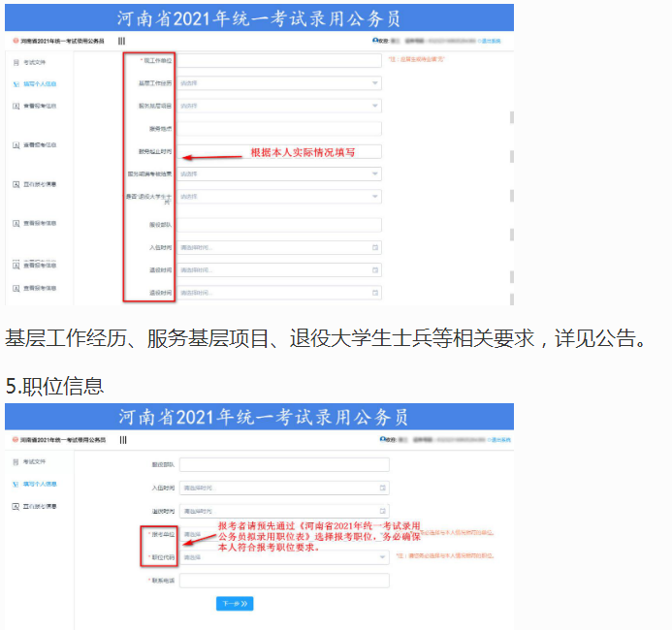This screenshot has height=630, width=672.
Task: Select 考试文件 in the 职位信息 screenshot sidebar
Action: pyautogui.click(x=34, y=461)
